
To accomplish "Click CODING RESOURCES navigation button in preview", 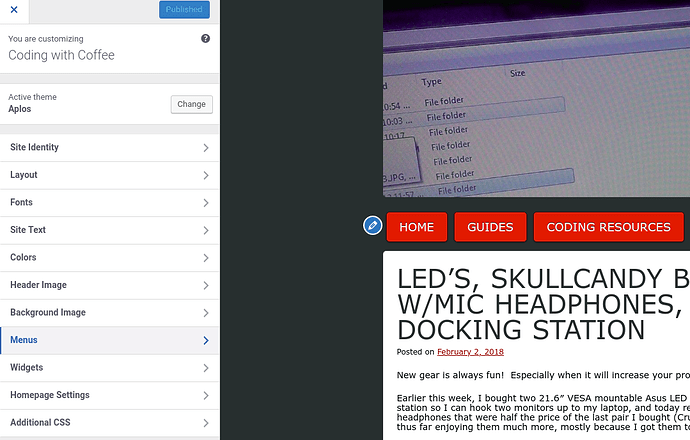I will click(609, 227).
